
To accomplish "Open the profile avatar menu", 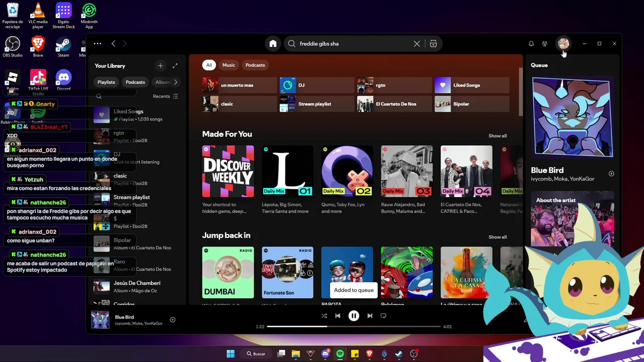I will [x=563, y=44].
